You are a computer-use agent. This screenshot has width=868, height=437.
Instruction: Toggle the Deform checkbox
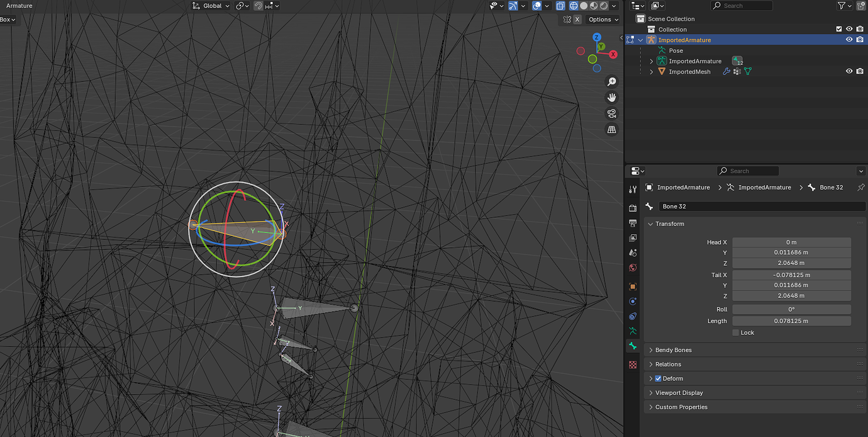(658, 378)
